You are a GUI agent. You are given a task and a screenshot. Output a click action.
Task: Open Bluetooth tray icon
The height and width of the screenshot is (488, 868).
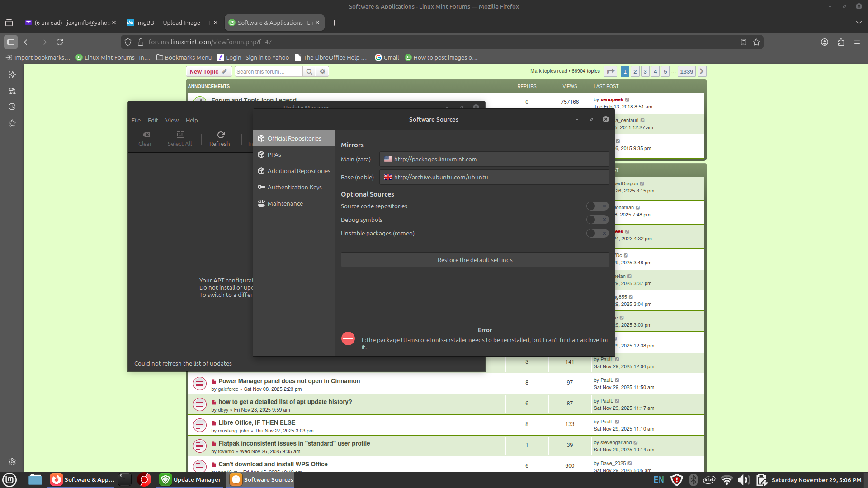[693, 480]
